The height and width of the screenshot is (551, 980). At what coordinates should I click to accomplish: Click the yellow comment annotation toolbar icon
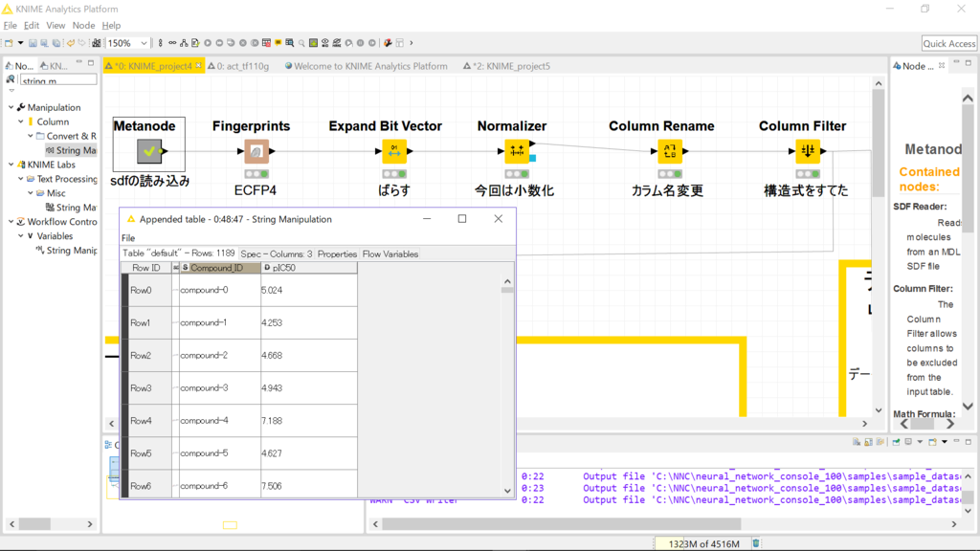tap(278, 43)
